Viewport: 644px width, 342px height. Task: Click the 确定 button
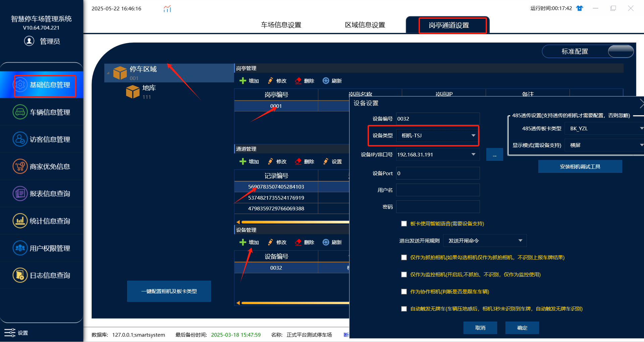click(x=522, y=328)
